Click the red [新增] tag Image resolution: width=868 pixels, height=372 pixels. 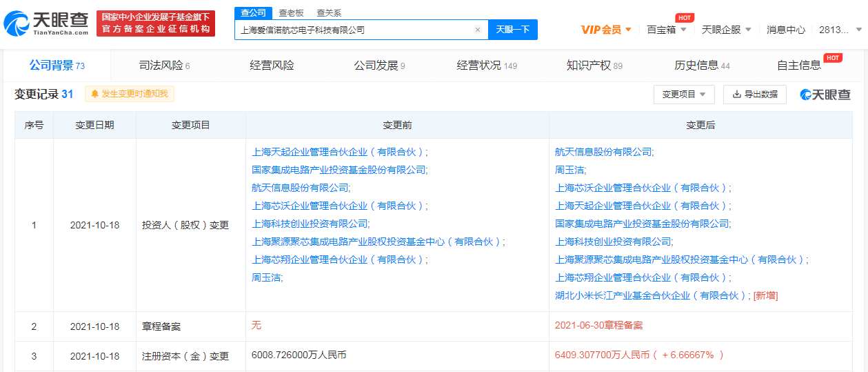[765, 295]
